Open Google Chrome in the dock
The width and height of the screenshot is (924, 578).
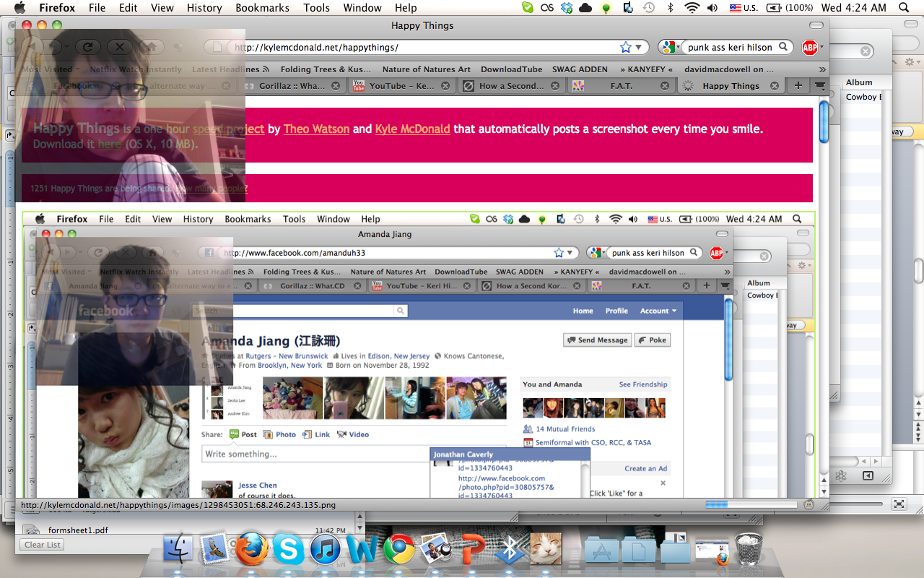[x=399, y=551]
